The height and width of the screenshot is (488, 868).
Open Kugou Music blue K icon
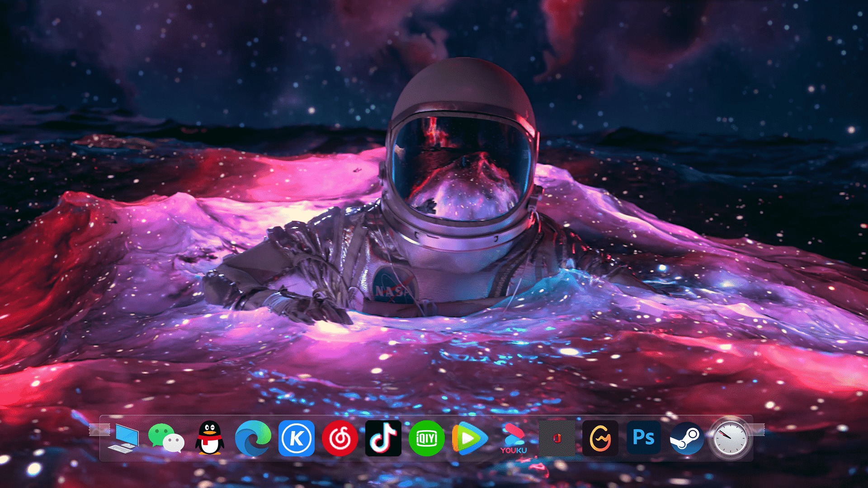click(297, 438)
